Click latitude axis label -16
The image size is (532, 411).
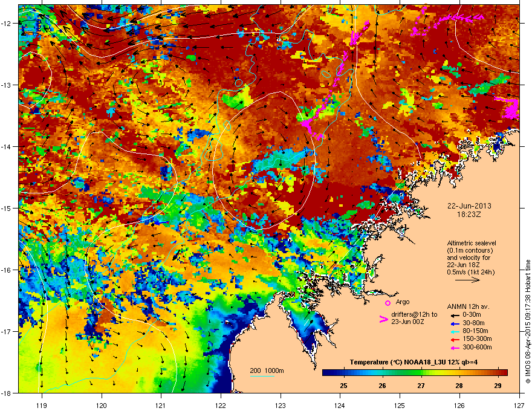point(7,270)
